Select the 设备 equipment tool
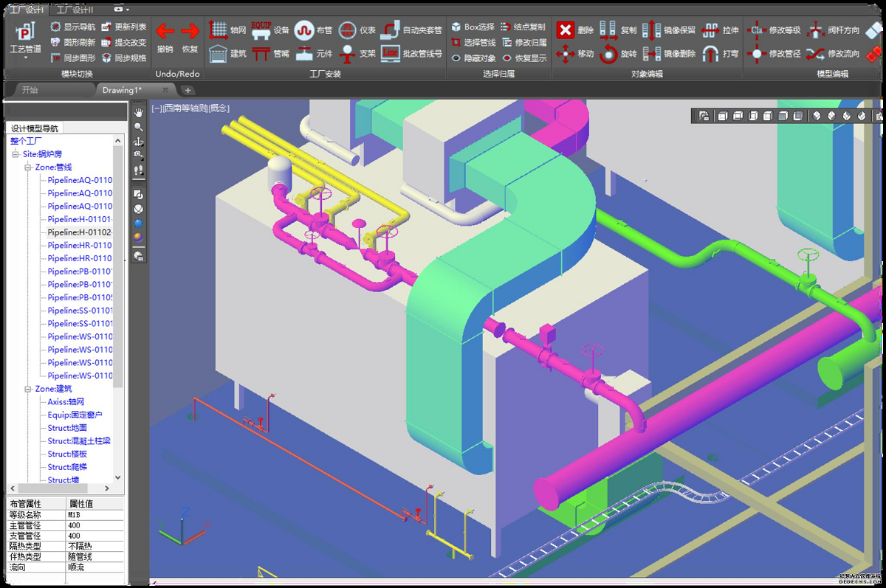886x588 pixels. coord(270,30)
